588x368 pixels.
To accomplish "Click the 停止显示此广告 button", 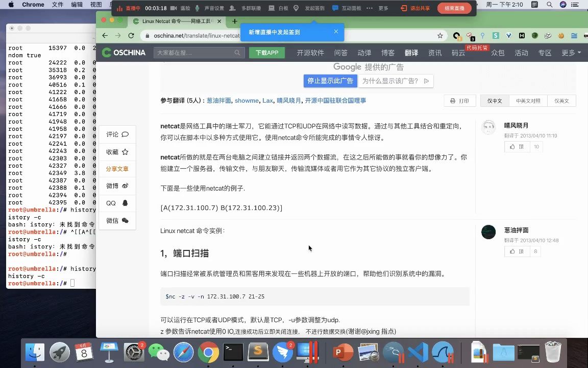I will (x=330, y=81).
